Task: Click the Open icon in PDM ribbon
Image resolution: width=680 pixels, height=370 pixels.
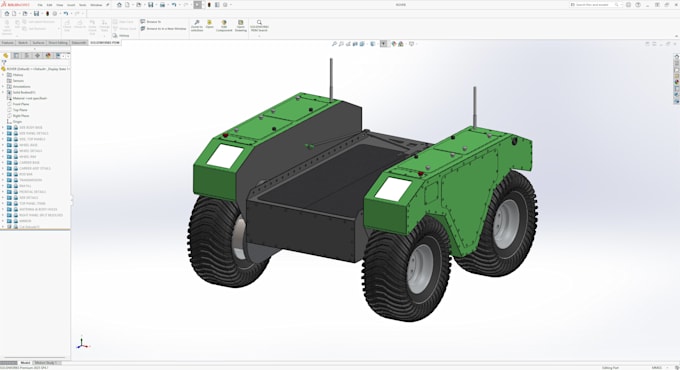Action: point(209,24)
